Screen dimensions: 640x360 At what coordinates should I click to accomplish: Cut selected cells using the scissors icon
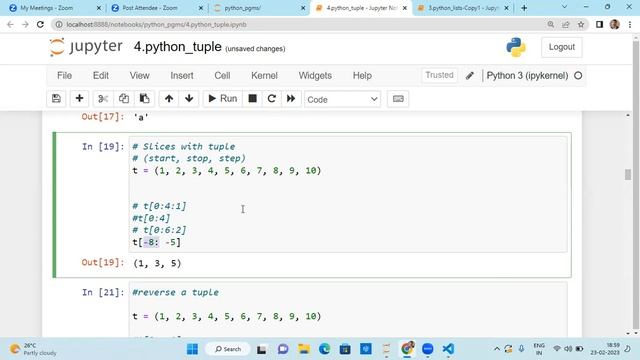pos(103,99)
